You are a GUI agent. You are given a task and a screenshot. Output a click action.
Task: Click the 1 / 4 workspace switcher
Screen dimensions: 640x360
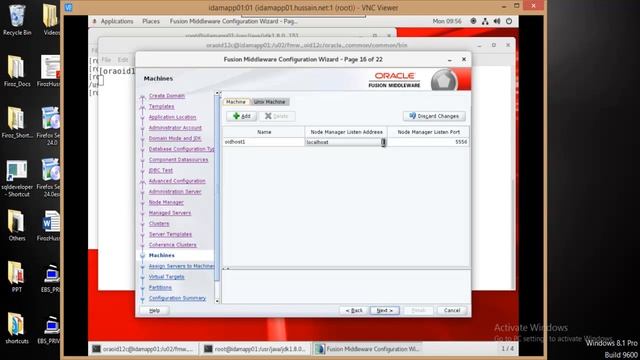coord(507,349)
